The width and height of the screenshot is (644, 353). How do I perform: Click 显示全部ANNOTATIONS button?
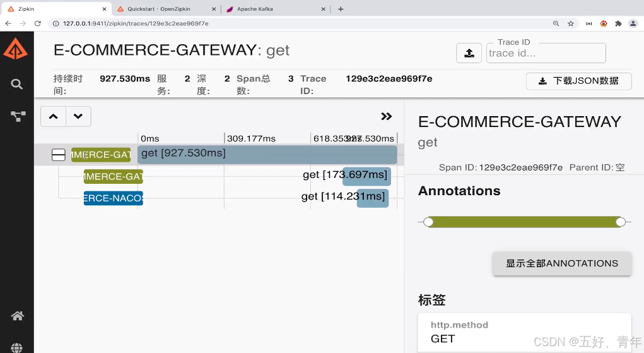click(562, 263)
